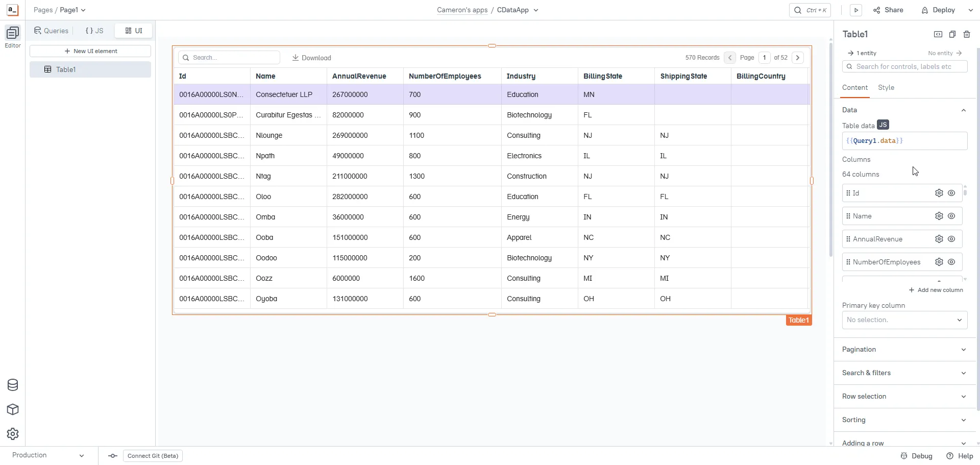This screenshot has width=980, height=465.
Task: Open settings gear for the Name column
Action: (x=939, y=216)
